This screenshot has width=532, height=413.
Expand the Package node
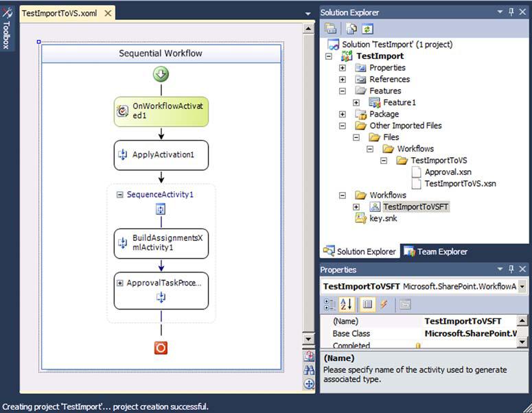343,115
